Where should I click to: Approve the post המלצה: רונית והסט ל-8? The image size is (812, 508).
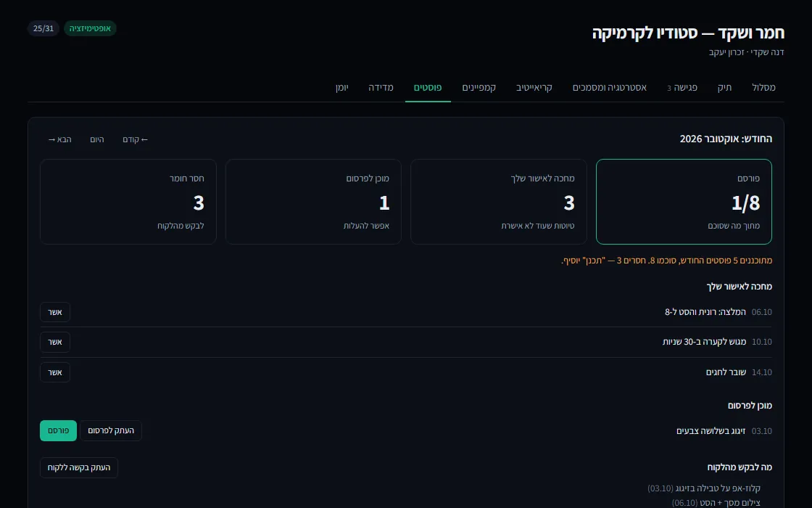pos(55,312)
